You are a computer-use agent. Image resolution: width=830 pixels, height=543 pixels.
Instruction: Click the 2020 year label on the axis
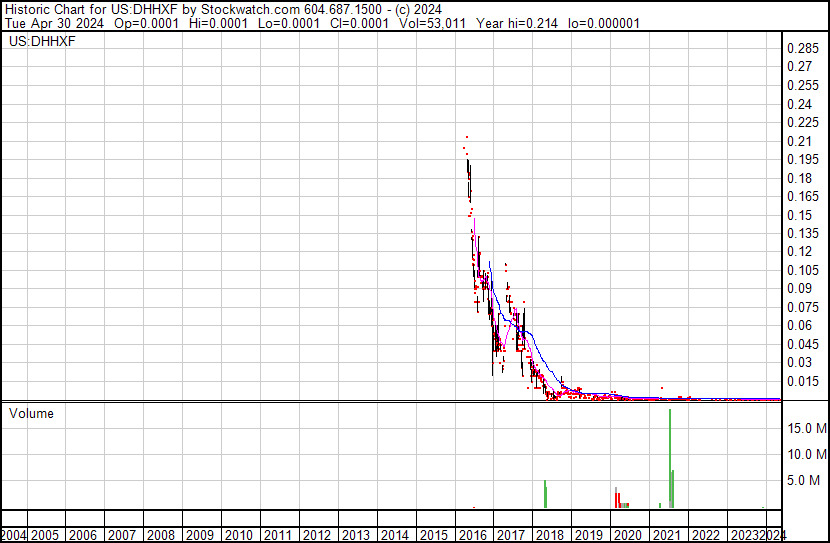[x=628, y=535]
